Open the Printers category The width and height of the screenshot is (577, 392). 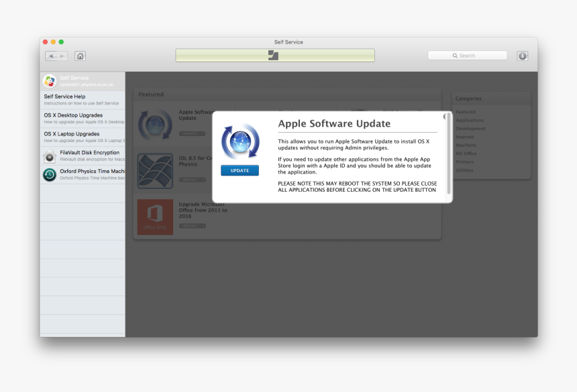coord(464,161)
